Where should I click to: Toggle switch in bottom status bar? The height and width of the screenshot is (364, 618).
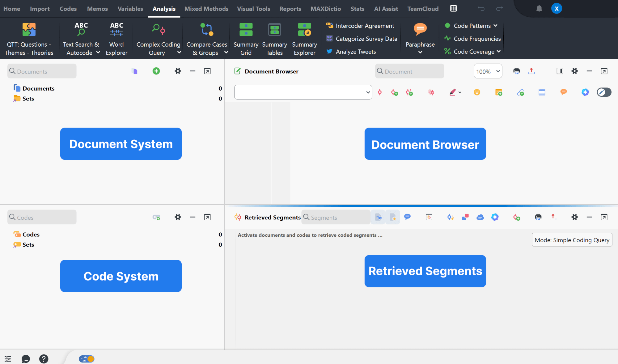coord(87,359)
